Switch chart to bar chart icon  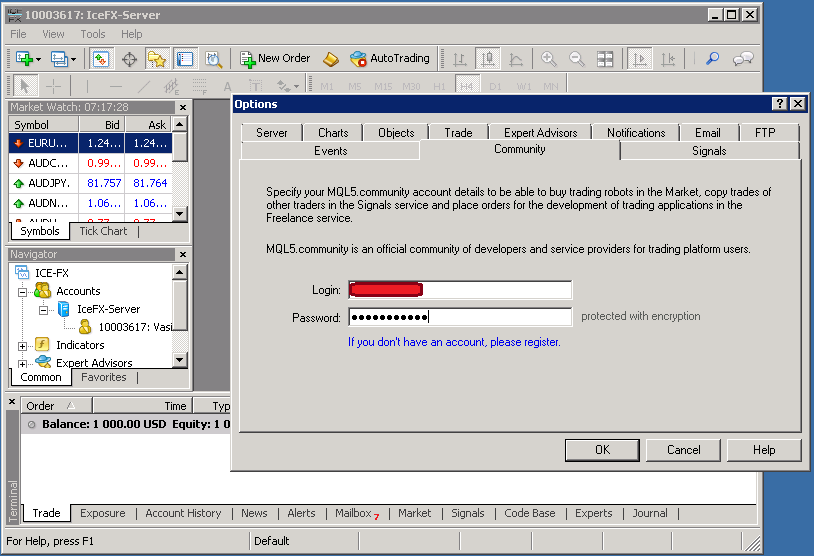point(459,59)
